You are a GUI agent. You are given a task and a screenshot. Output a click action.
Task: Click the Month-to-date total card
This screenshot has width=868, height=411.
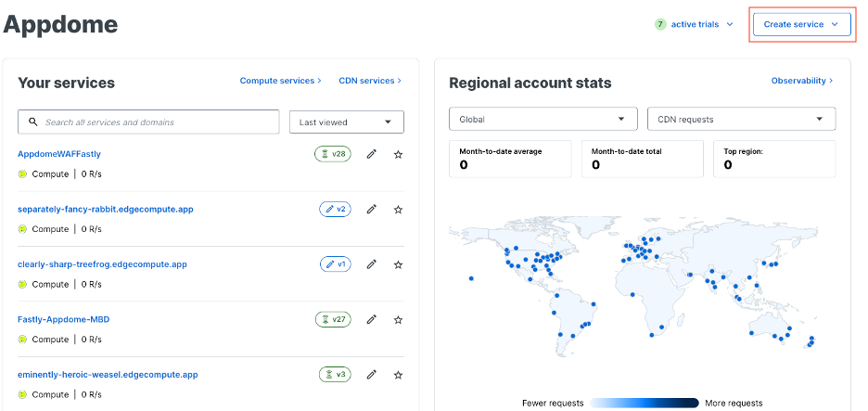tap(642, 159)
